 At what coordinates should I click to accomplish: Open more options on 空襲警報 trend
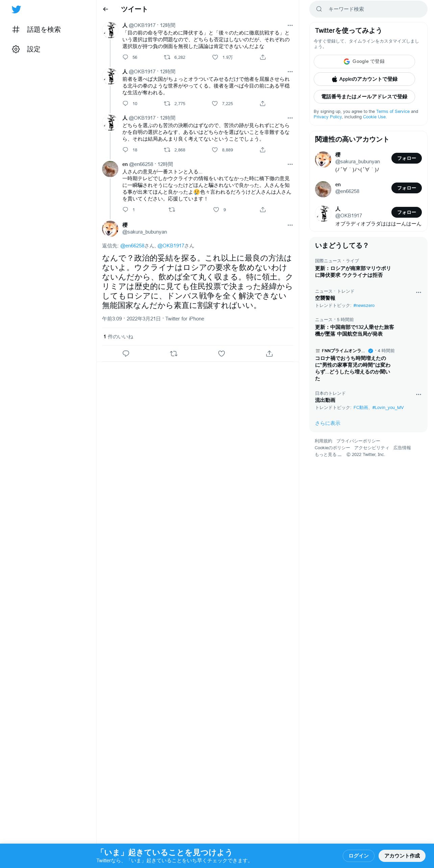(x=418, y=292)
